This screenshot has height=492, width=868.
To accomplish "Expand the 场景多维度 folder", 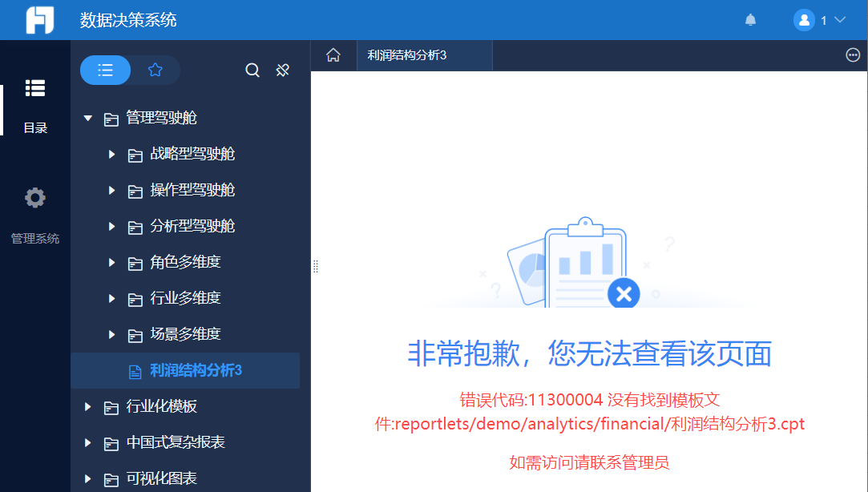I will click(x=111, y=334).
